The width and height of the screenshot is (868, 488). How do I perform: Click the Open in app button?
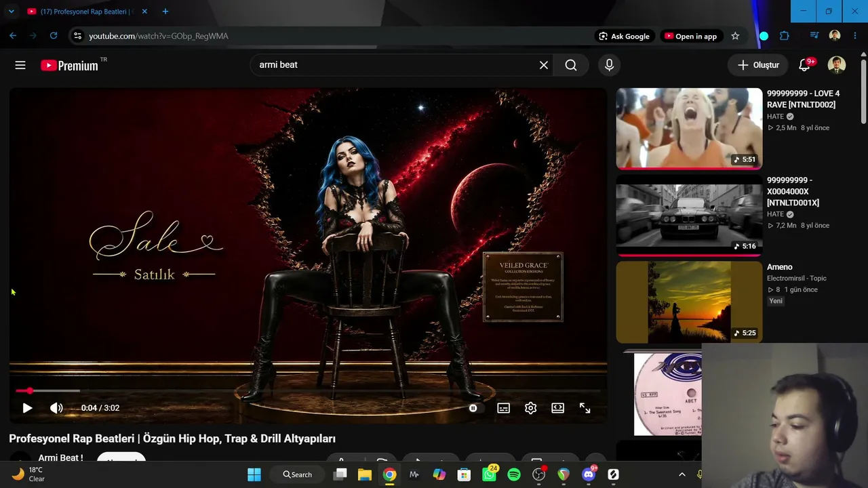point(690,36)
